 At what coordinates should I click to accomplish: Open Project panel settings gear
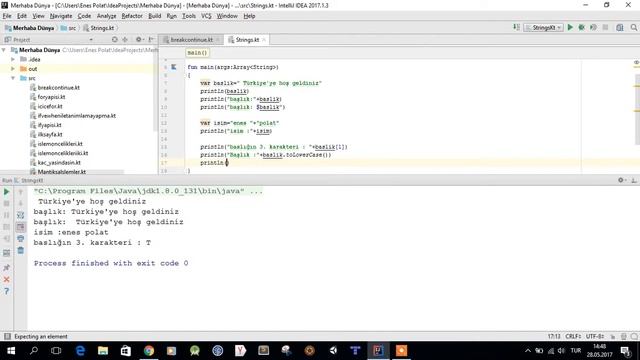139,40
